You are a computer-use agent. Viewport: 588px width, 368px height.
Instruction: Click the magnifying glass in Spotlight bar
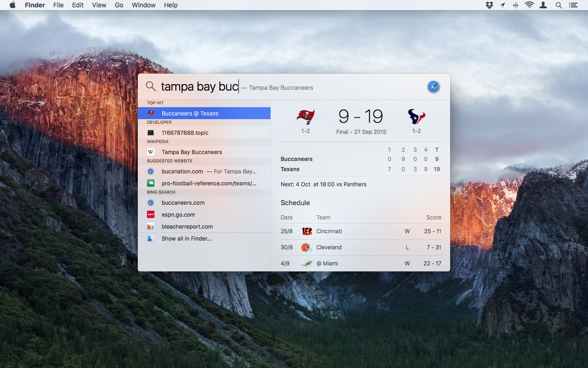151,86
